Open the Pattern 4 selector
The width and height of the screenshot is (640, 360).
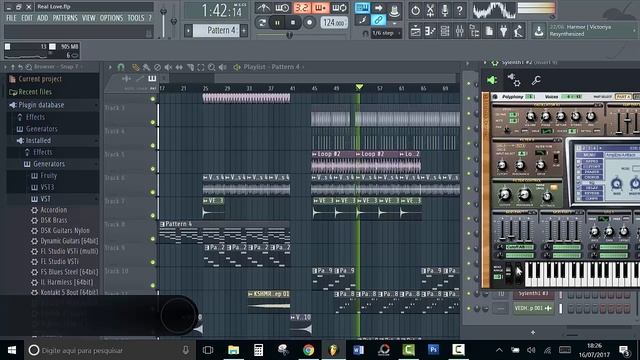click(x=216, y=31)
